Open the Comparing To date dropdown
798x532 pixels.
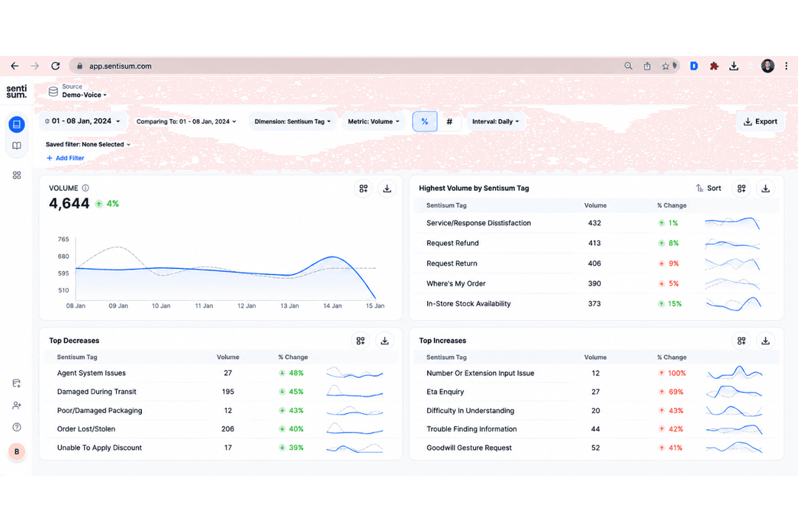click(186, 122)
